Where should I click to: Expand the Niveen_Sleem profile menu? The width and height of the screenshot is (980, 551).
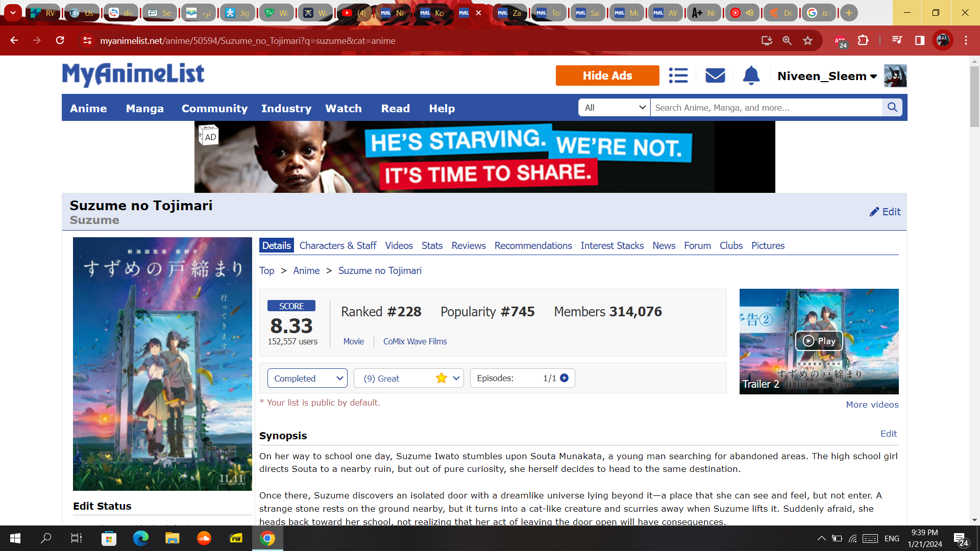pyautogui.click(x=827, y=76)
